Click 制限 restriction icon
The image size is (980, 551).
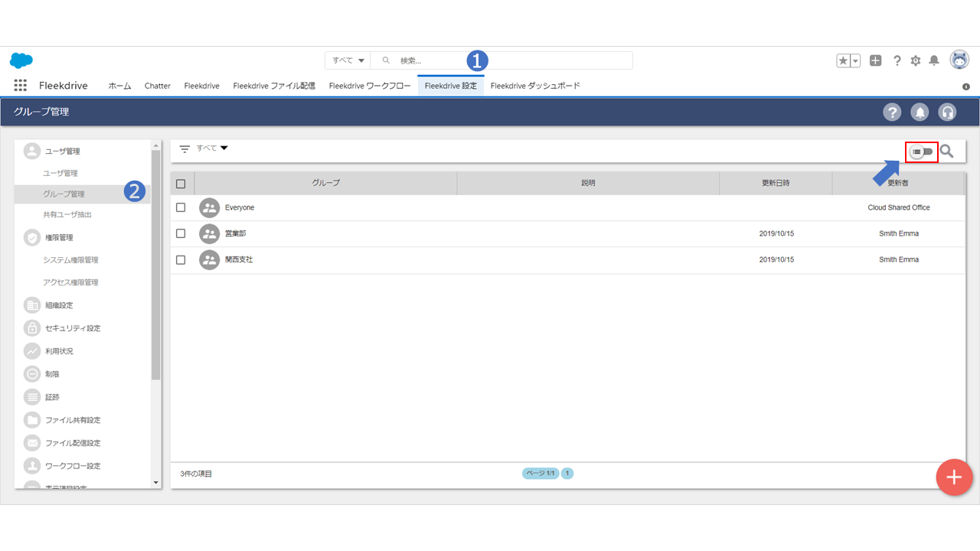point(32,374)
